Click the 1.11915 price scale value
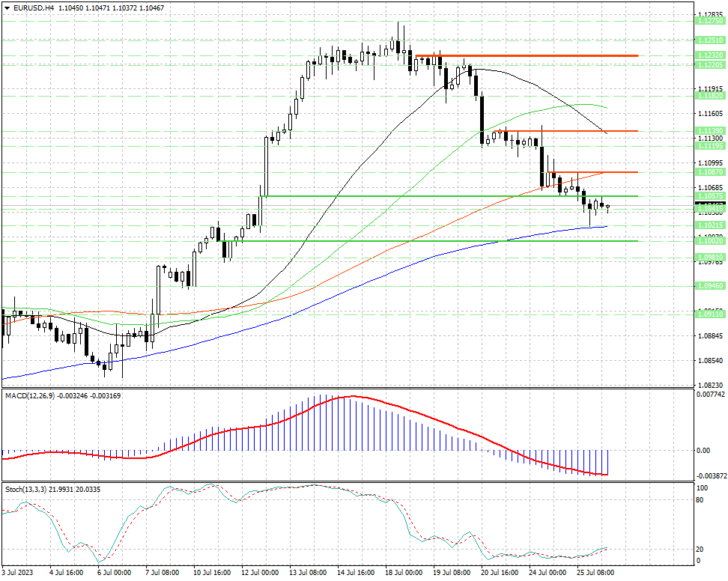 point(710,88)
